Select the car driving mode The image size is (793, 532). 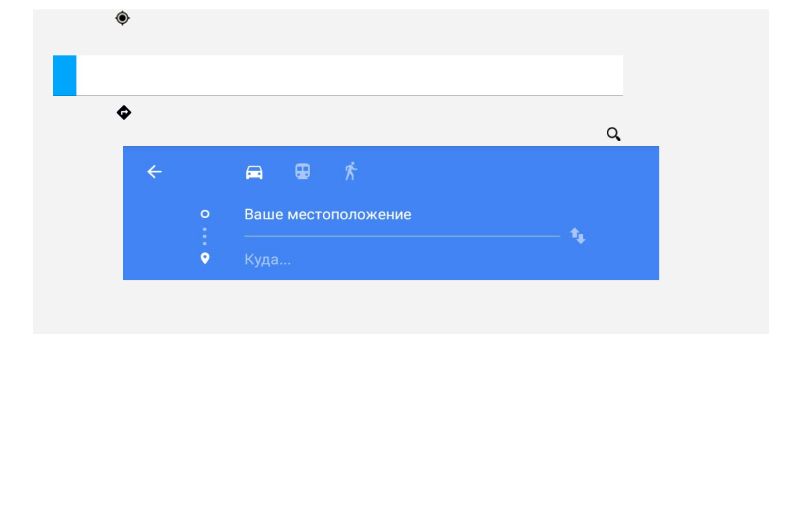pos(254,172)
